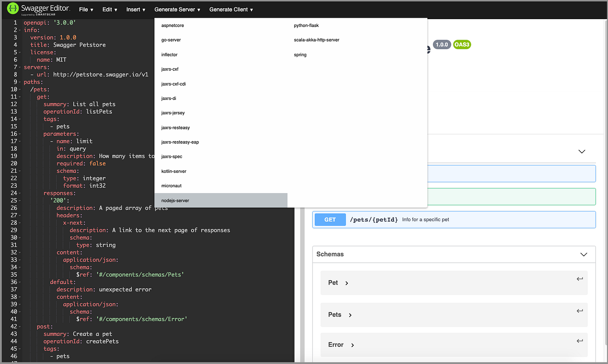Click the reference arrow icon next to Pets schema

click(x=580, y=310)
